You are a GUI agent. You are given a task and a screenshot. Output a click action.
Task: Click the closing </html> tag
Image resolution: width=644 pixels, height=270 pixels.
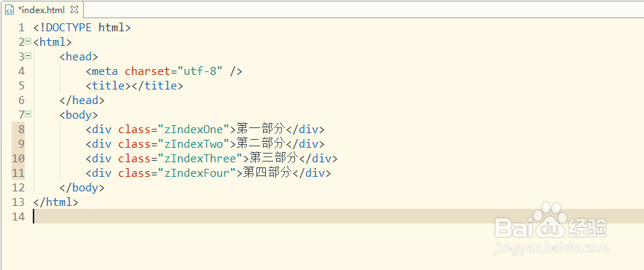pyautogui.click(x=55, y=202)
